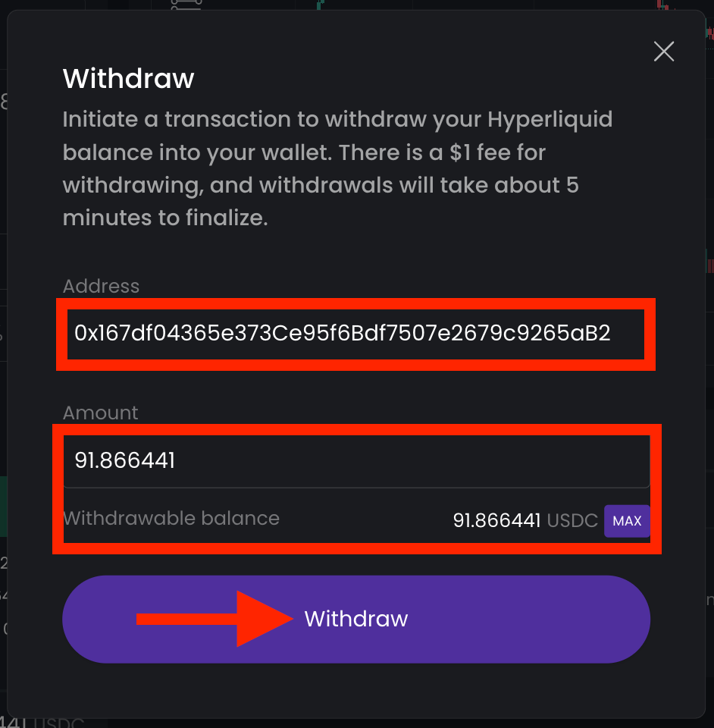Click the green bar at left edge
The width and height of the screenshot is (714, 728).
click(x=3, y=506)
